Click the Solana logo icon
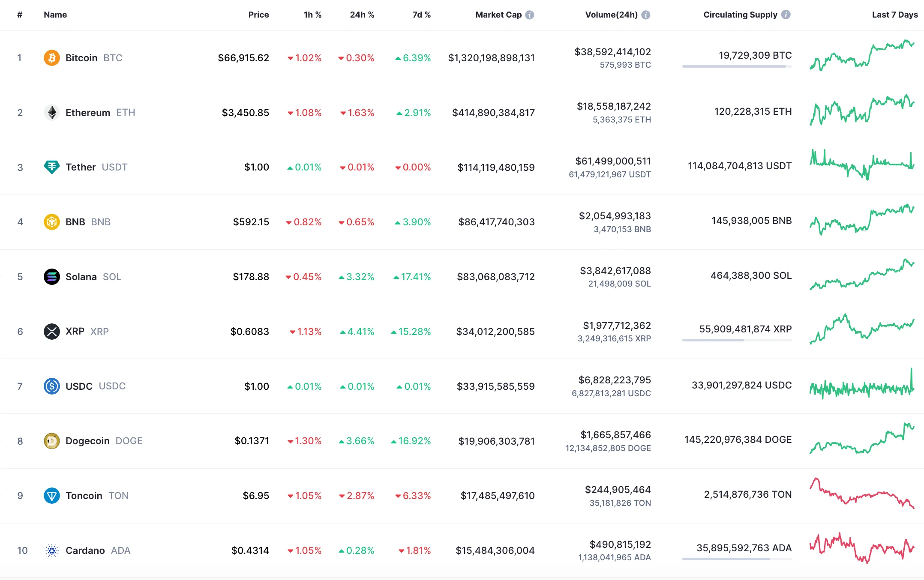 (x=52, y=277)
